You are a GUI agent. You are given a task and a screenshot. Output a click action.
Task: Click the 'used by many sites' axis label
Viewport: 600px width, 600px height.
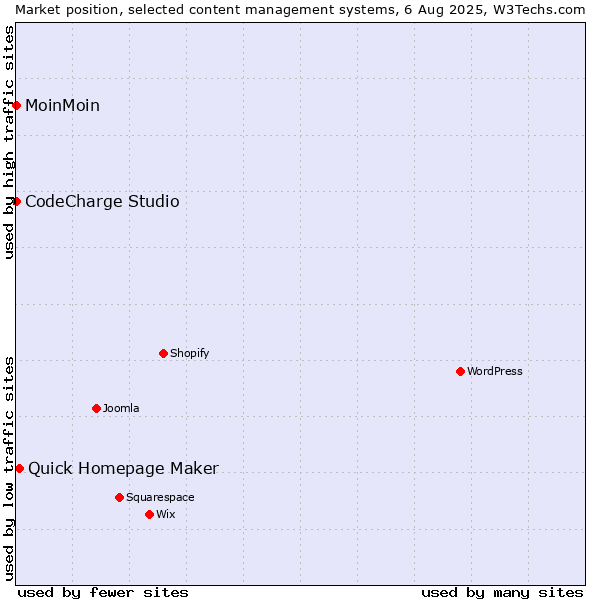tap(502, 592)
